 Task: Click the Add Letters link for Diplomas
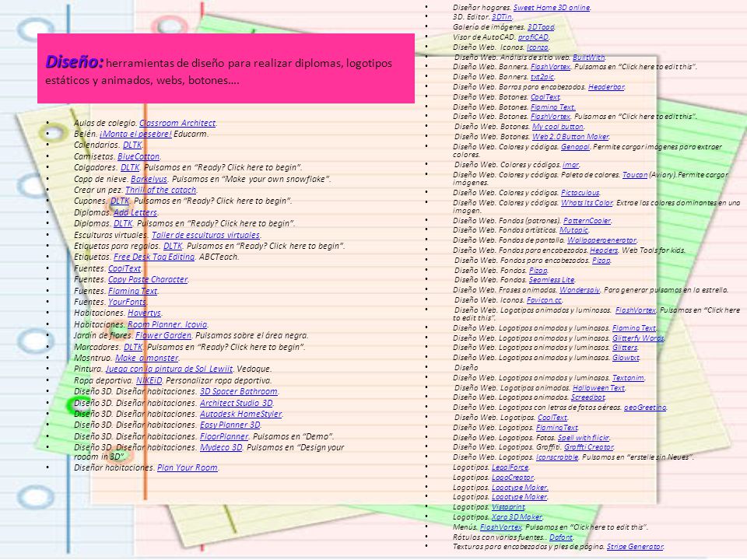pyautogui.click(x=135, y=212)
